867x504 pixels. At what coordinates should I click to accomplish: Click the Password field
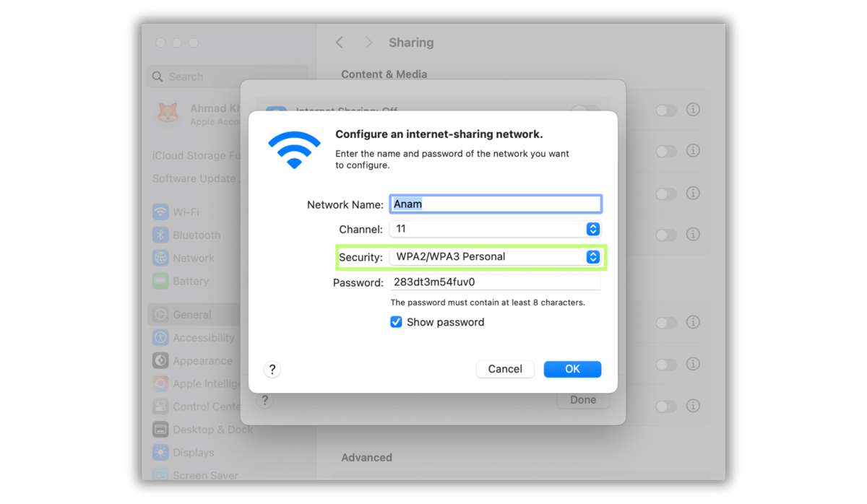point(496,282)
